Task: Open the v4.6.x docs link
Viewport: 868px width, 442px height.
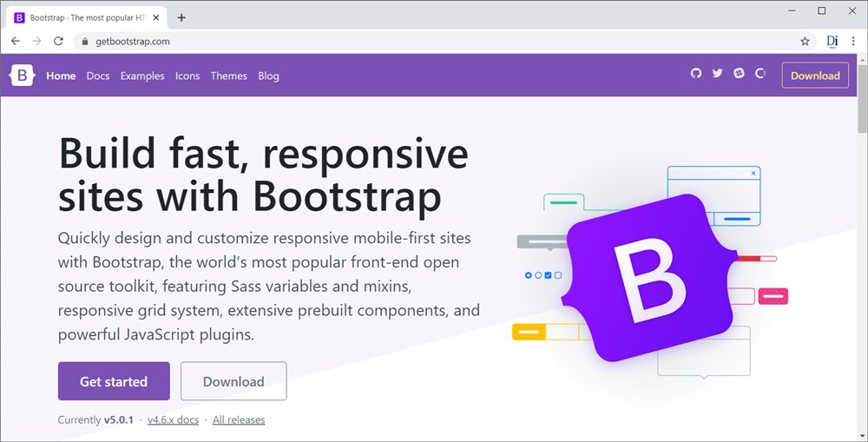Action: pyautogui.click(x=173, y=419)
